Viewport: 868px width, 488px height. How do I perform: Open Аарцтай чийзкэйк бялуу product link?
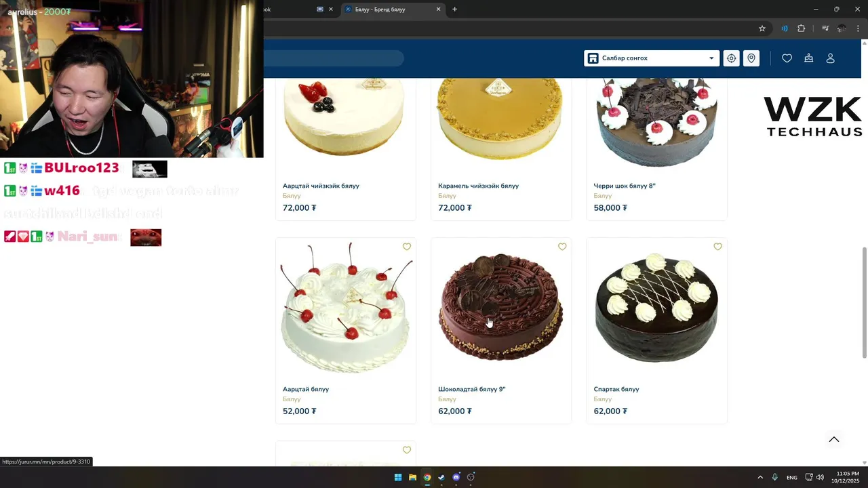click(321, 186)
